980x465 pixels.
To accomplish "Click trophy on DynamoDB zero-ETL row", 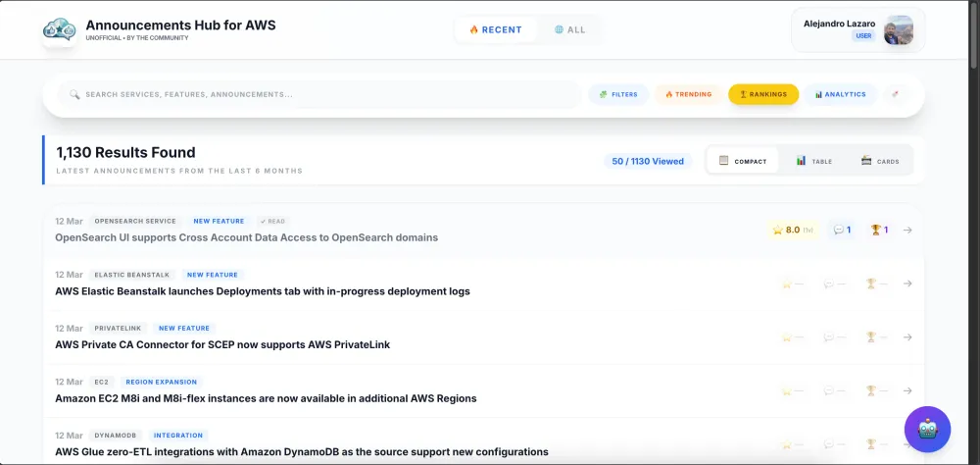I will 876,444.
